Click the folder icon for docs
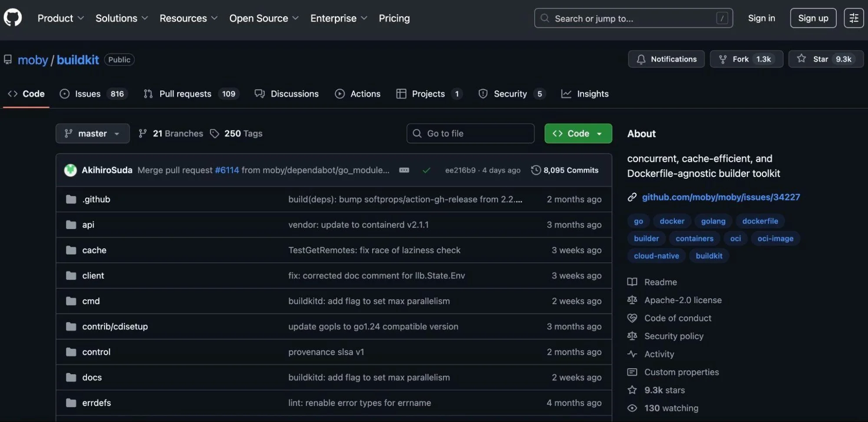The height and width of the screenshot is (422, 868). coord(71,377)
